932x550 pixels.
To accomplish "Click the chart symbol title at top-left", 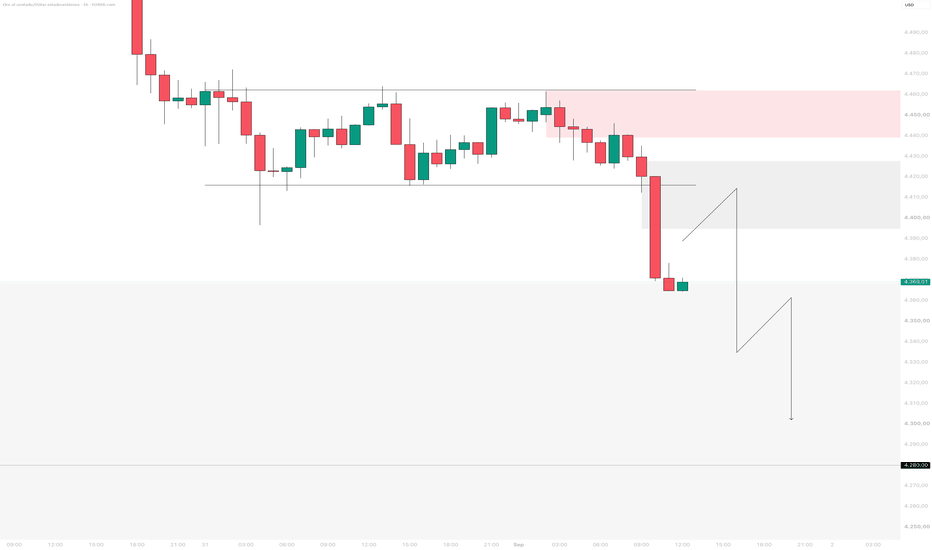I will click(x=59, y=5).
